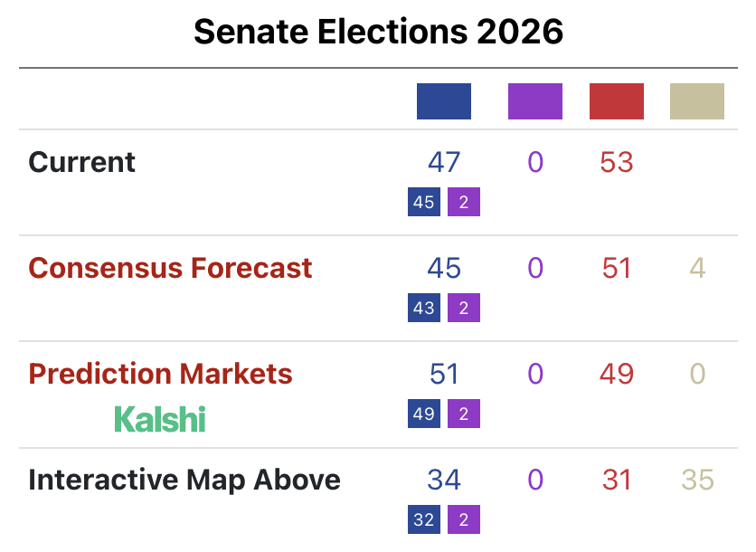Click the blue Democratic color swatch
Image resolution: width=756 pixels, height=552 pixels.
443,101
